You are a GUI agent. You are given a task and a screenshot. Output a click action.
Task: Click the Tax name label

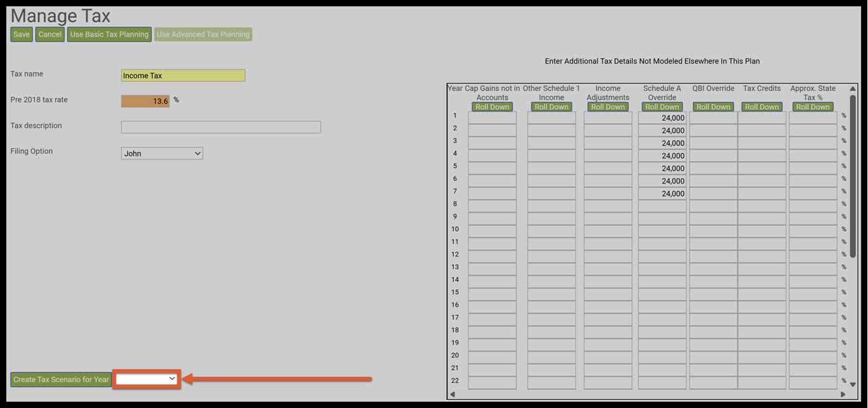click(x=27, y=74)
